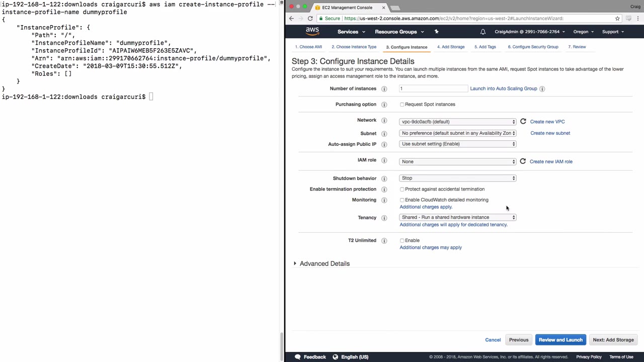The image size is (644, 362).
Task: Click Launch into Auto Scaling Group link
Action: [x=504, y=88]
